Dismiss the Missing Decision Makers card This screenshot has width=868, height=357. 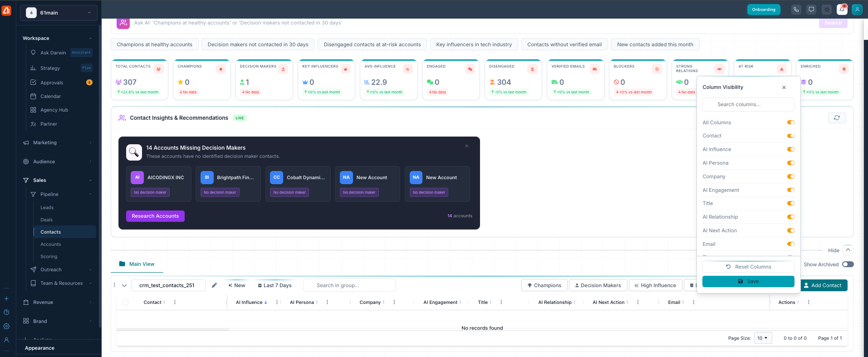pos(466,146)
